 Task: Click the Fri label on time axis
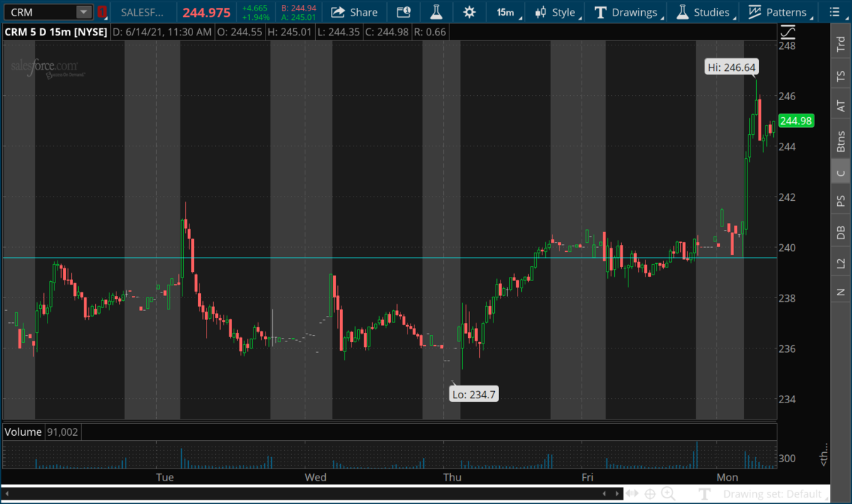click(587, 477)
